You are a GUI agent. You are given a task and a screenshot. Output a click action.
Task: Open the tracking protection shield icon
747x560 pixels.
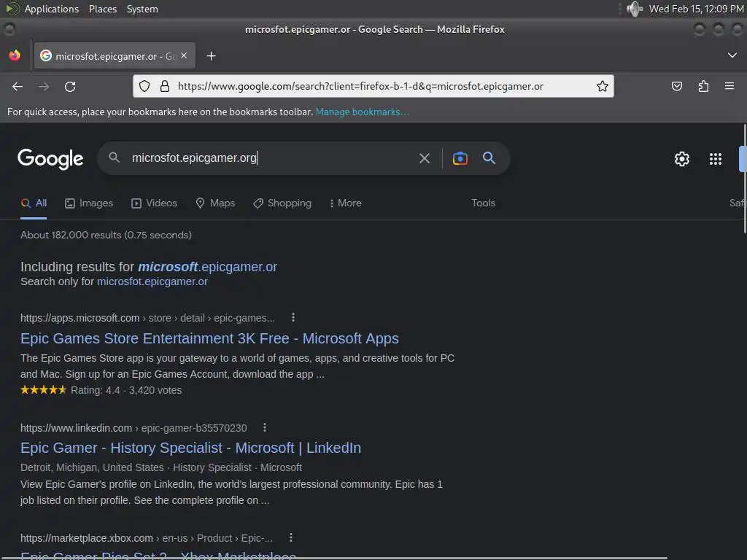[x=144, y=86]
